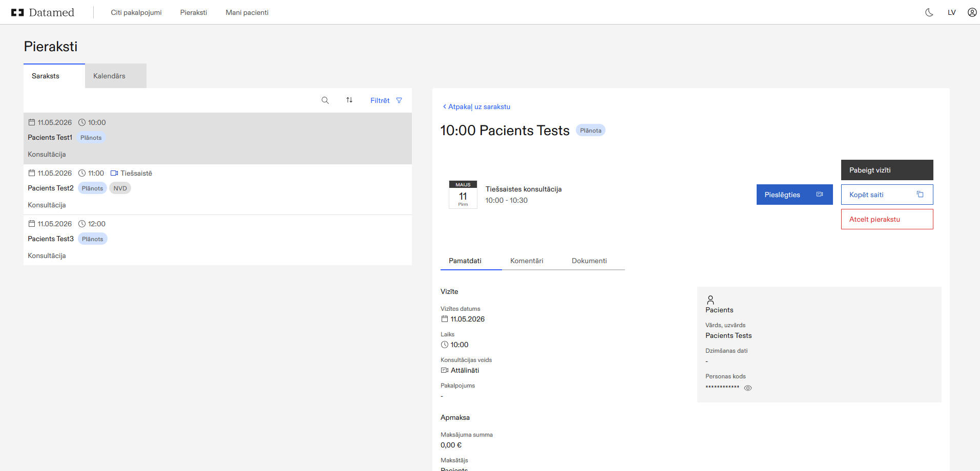The width and height of the screenshot is (980, 471).
Task: Click the 0,00 € payment amount
Action: (x=451, y=445)
